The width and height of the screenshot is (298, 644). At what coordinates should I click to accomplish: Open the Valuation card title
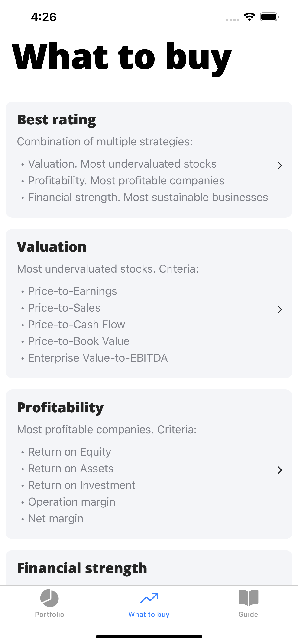52,247
